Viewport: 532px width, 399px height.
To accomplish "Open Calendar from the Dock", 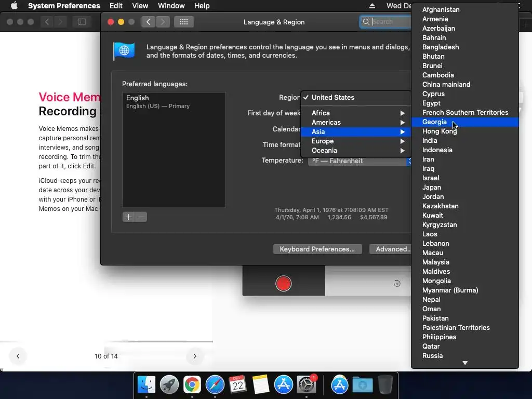I will [x=237, y=385].
